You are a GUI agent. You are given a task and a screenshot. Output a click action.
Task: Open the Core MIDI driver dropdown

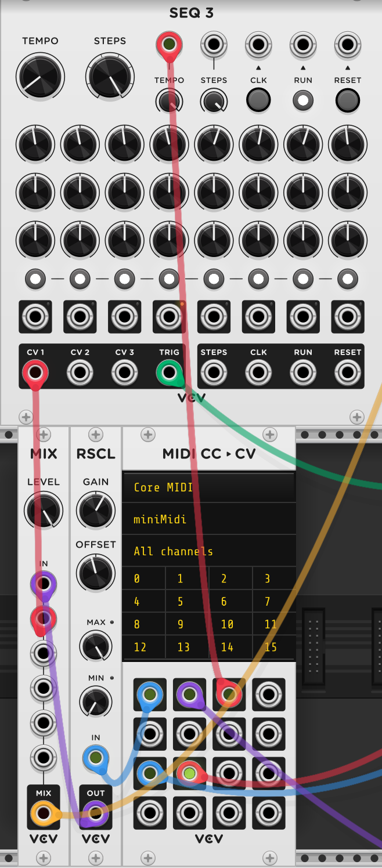(x=208, y=487)
